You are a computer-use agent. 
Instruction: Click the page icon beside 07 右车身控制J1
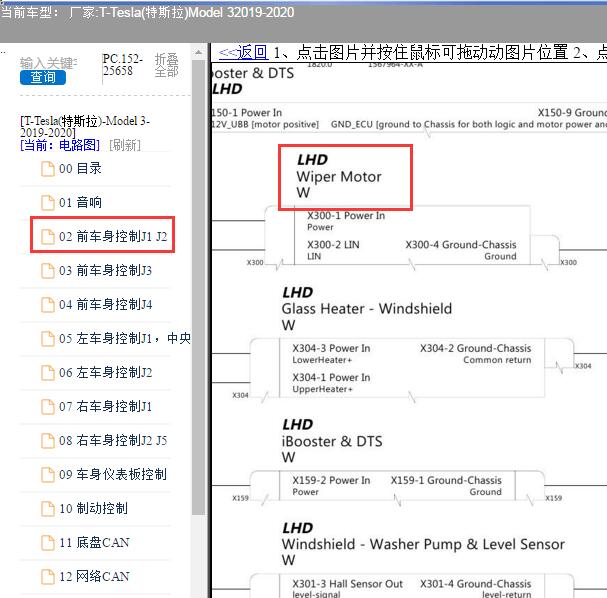[48, 407]
